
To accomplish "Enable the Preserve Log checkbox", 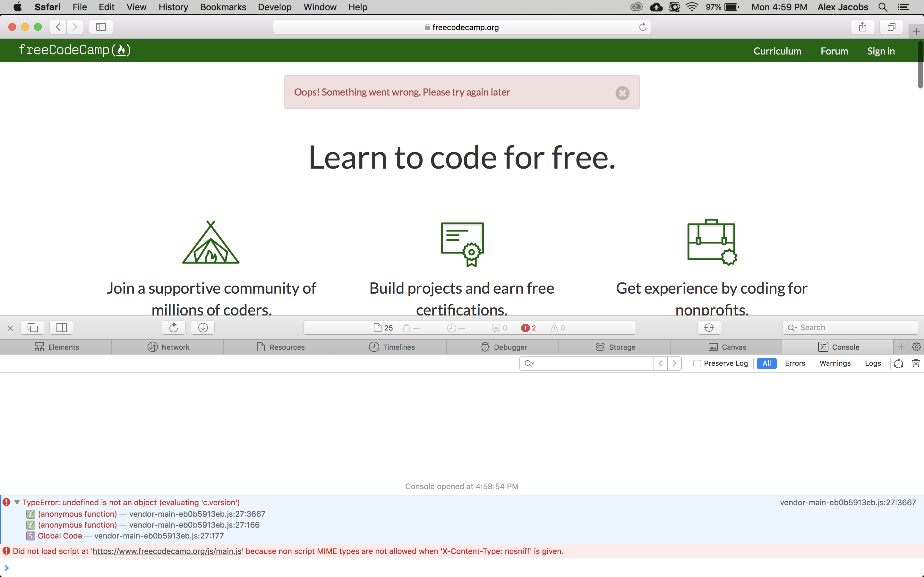I will coord(697,363).
